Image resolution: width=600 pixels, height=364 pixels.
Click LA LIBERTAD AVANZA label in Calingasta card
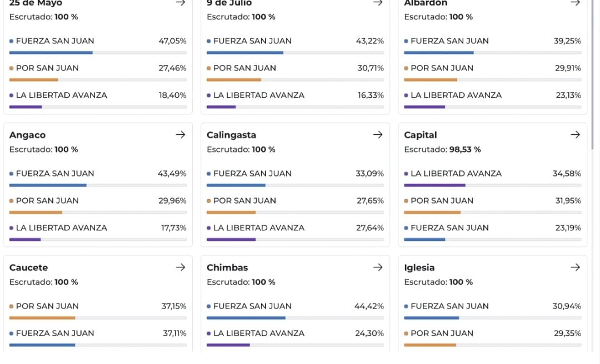(259, 228)
